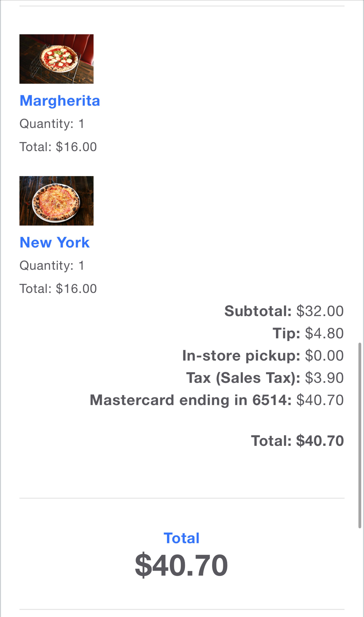This screenshot has width=364, height=617.
Task: Select the Margherita quantity line
Action: (x=52, y=123)
